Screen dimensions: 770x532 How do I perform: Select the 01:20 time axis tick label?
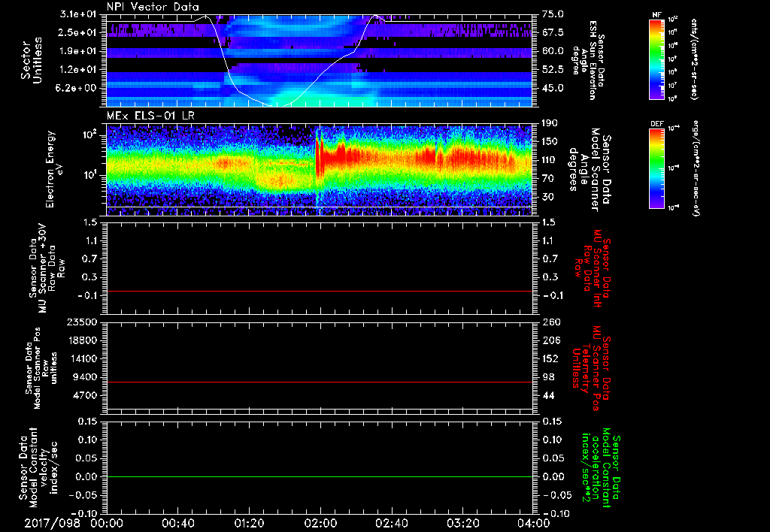[249, 523]
